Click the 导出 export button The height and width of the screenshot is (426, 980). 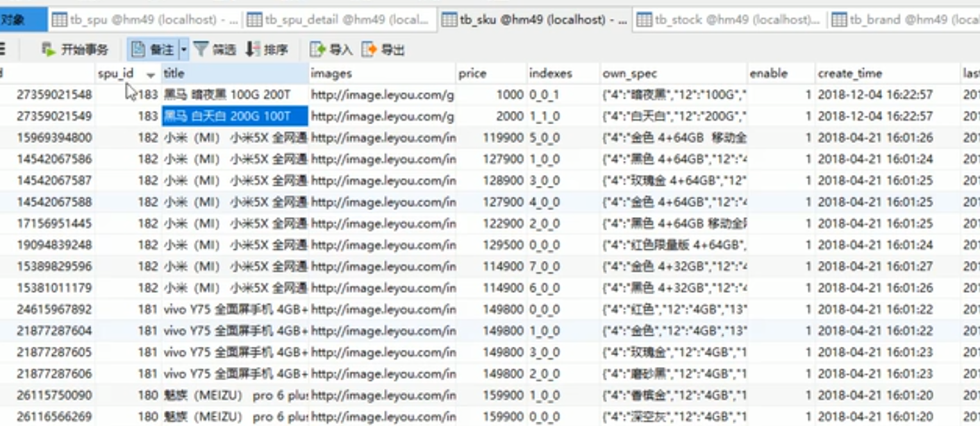[383, 49]
